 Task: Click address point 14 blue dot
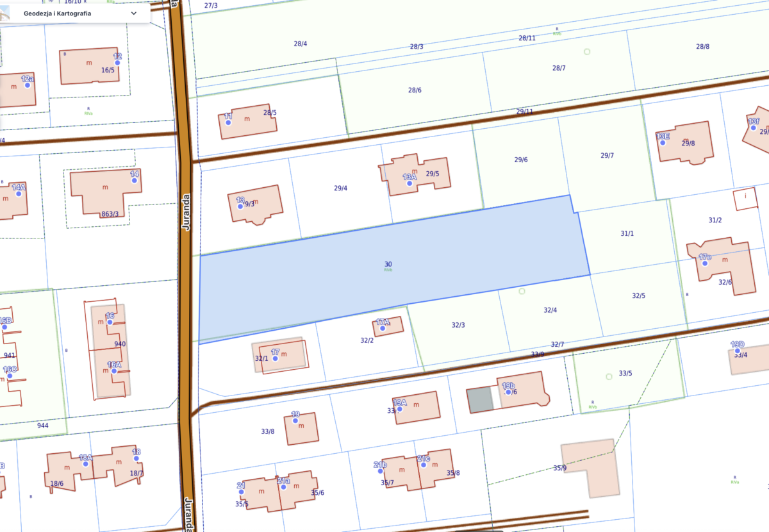(x=135, y=181)
